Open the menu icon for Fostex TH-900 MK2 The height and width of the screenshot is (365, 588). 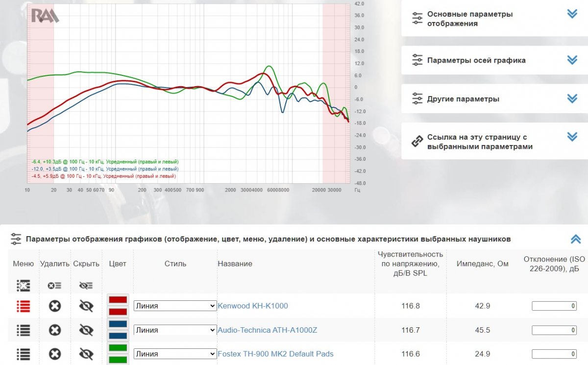tap(23, 354)
